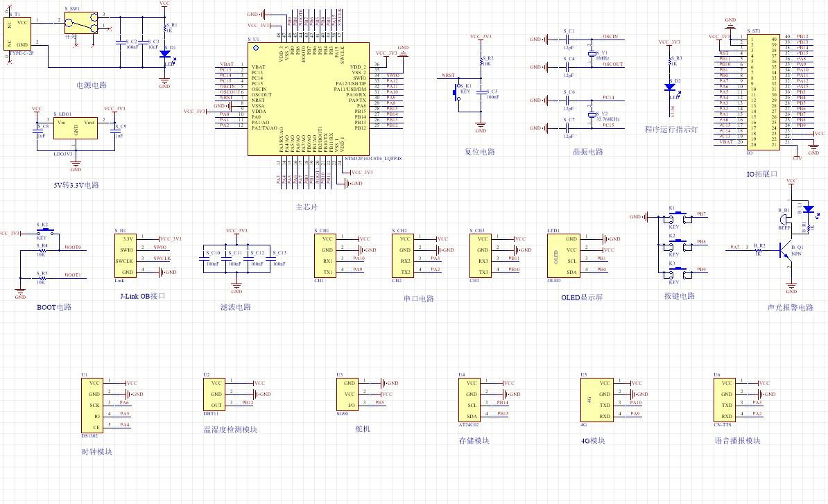The image size is (828, 504).
Task: Click the J-Link OB接口 label
Action: click(x=143, y=296)
